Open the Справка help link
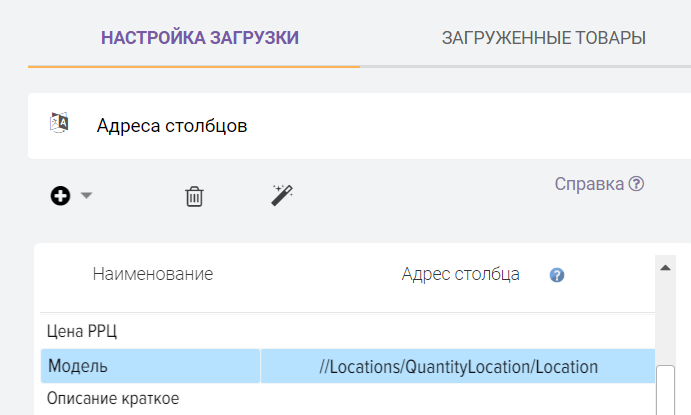This screenshot has height=415, width=691. pos(589,185)
